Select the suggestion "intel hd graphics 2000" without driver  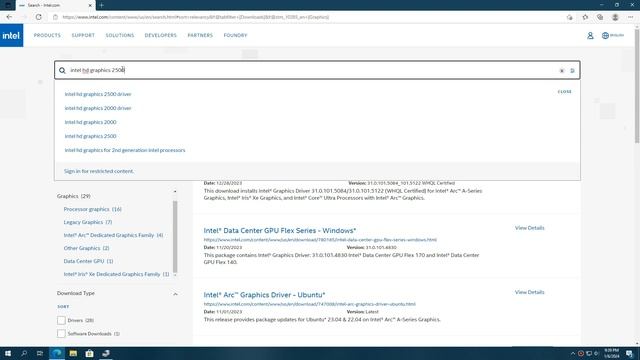[90, 122]
